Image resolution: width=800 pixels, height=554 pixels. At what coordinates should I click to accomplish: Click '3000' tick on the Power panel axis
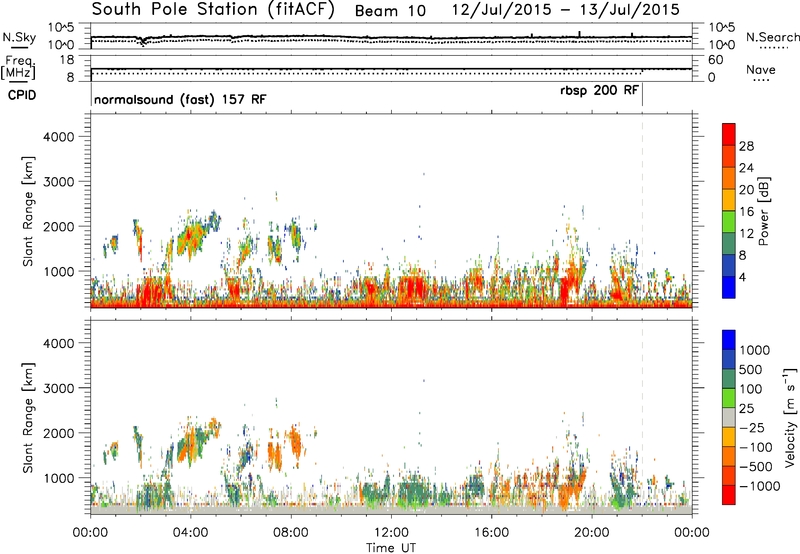coord(58,182)
